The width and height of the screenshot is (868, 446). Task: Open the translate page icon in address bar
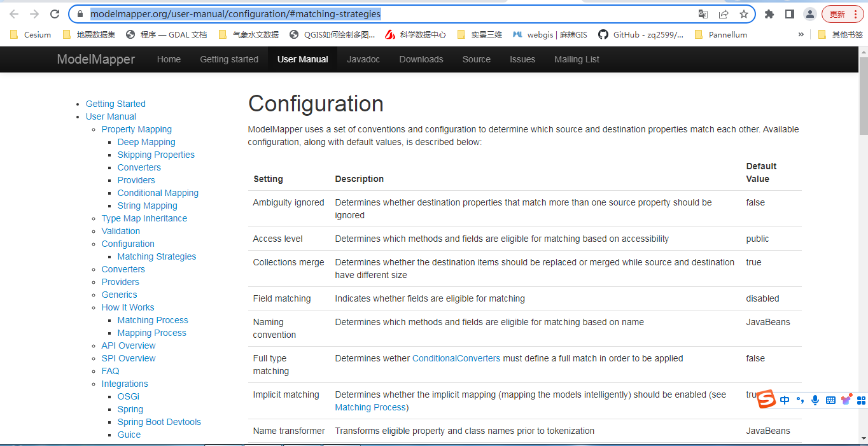[703, 14]
